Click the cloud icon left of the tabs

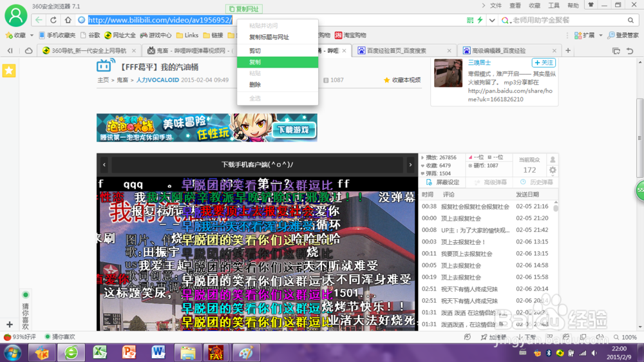pos(29,50)
